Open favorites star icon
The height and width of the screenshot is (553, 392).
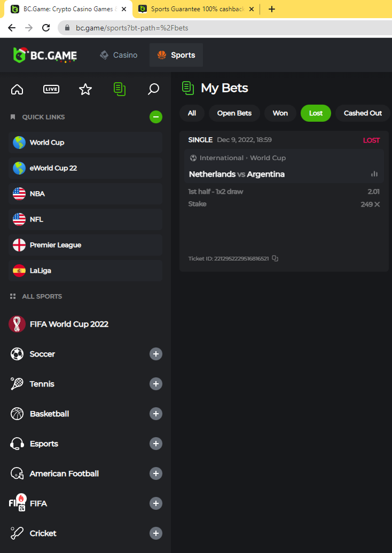85,89
